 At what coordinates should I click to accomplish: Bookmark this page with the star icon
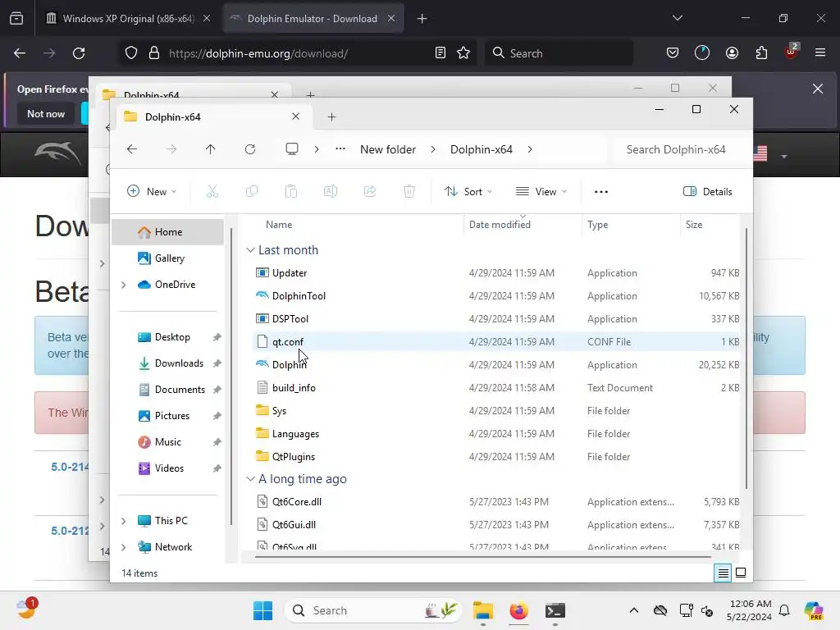click(x=463, y=53)
